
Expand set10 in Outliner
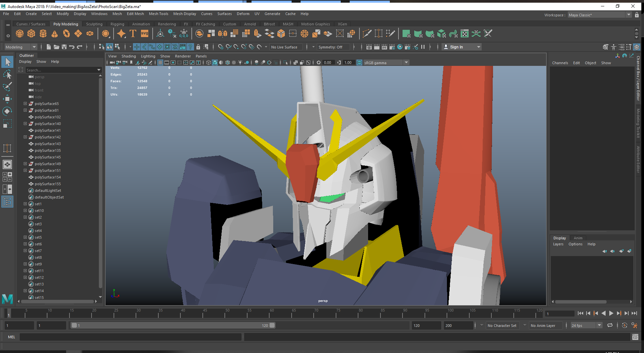[25, 211]
